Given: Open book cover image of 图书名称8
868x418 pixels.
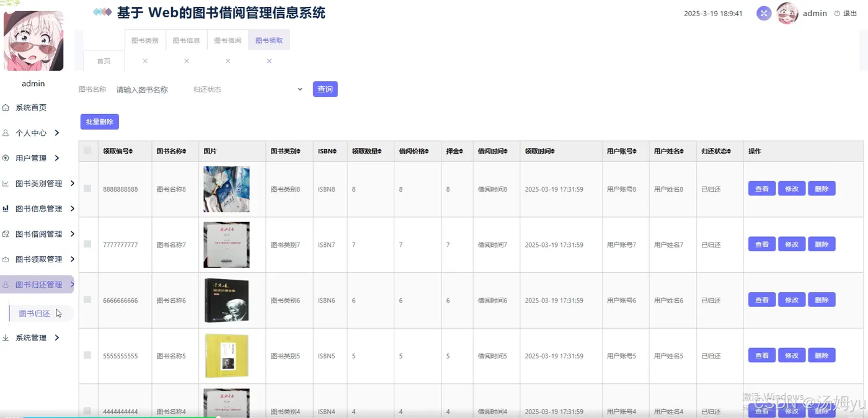Looking at the screenshot, I should pos(226,189).
